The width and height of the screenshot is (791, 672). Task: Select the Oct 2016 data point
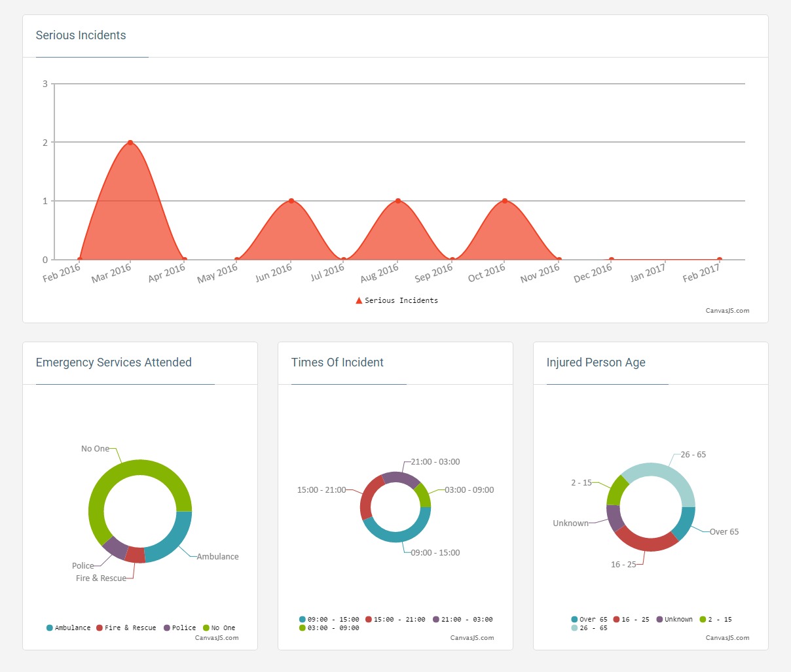click(505, 201)
